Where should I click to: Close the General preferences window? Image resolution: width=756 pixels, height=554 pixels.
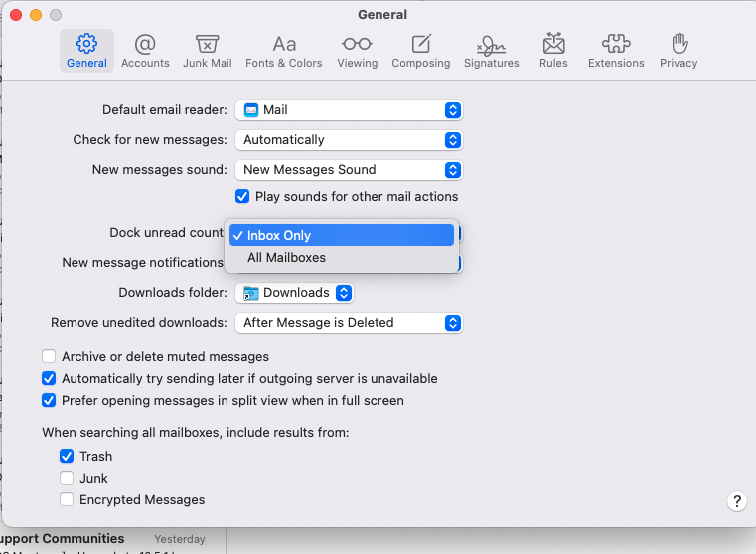click(x=16, y=15)
